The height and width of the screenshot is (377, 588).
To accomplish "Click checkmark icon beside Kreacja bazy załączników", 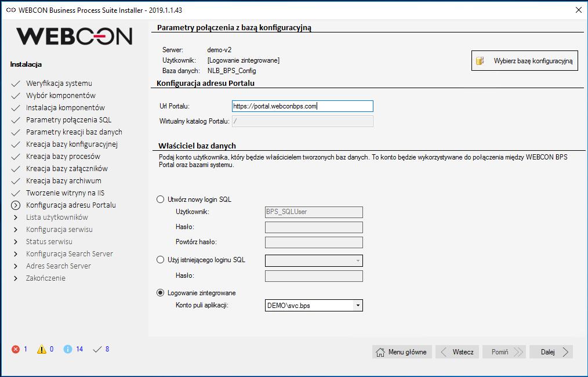I will [x=16, y=169].
